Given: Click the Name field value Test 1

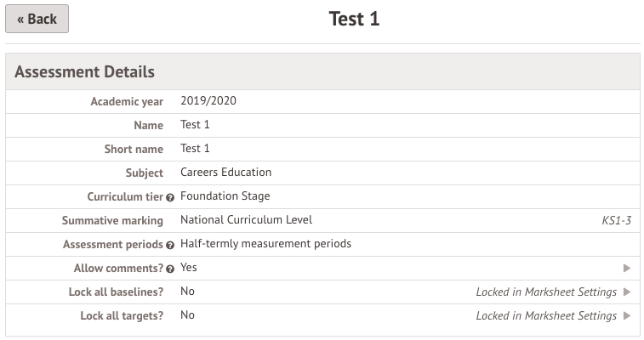Looking at the screenshot, I should tap(195, 124).
